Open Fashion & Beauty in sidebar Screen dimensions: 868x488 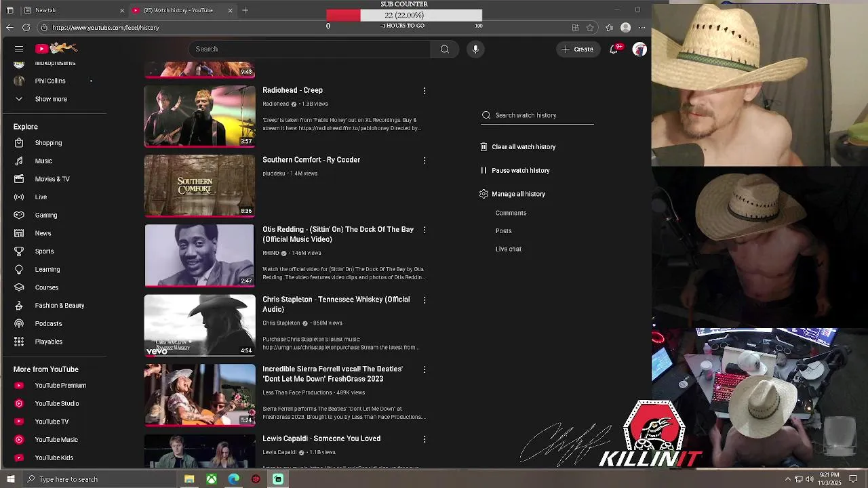[x=60, y=306]
